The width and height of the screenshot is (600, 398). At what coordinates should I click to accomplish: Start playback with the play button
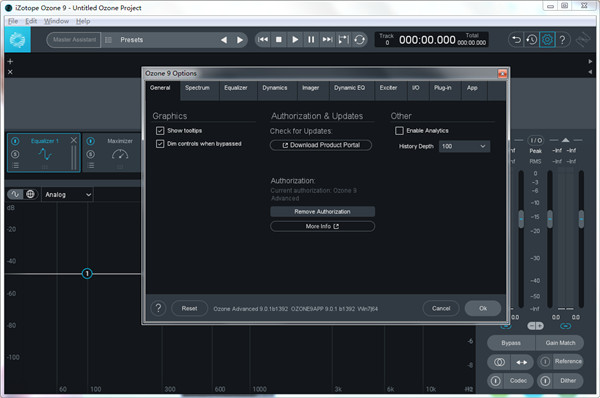coord(295,39)
